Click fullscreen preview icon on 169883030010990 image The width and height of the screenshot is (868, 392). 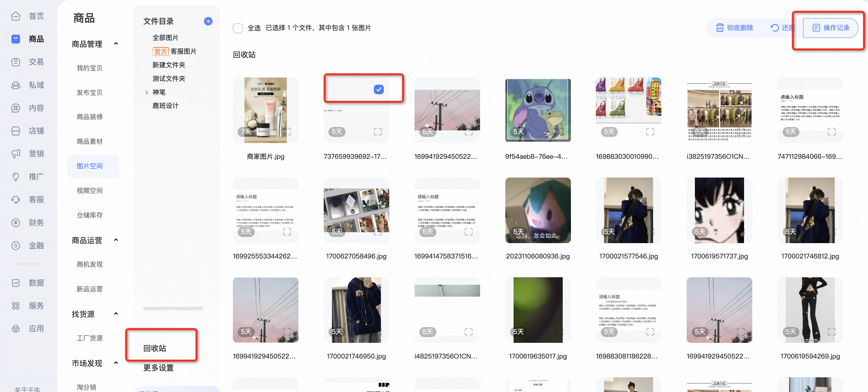click(650, 132)
